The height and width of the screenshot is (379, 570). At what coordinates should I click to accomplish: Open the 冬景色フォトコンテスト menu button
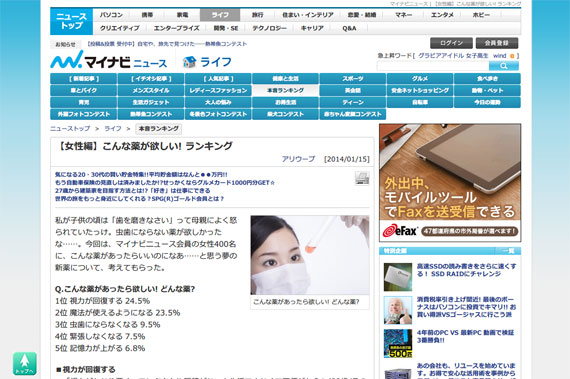(x=218, y=114)
